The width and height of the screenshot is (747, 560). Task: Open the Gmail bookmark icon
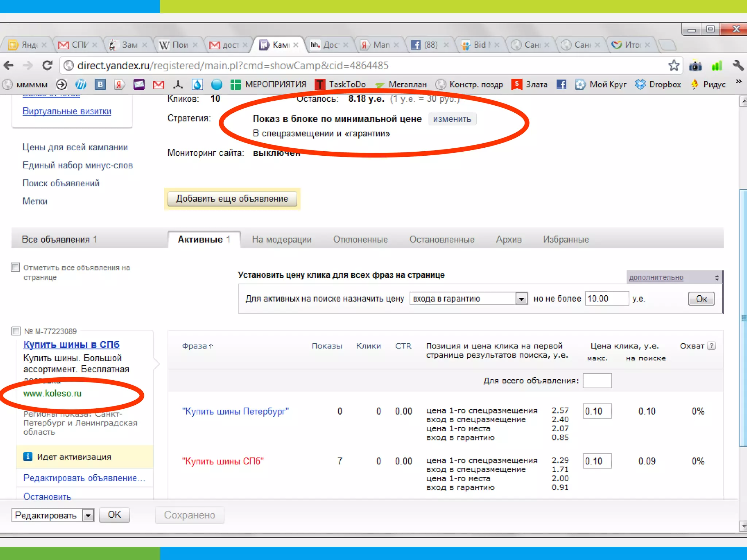pos(158,85)
